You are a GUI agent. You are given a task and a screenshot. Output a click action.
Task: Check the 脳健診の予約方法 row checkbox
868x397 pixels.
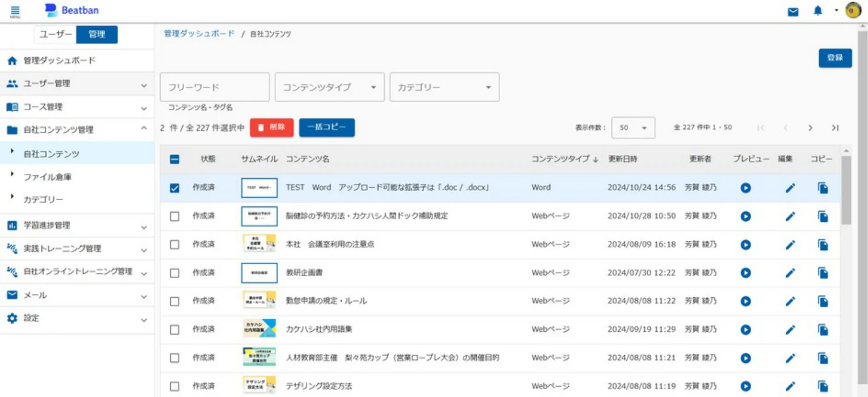pos(175,216)
